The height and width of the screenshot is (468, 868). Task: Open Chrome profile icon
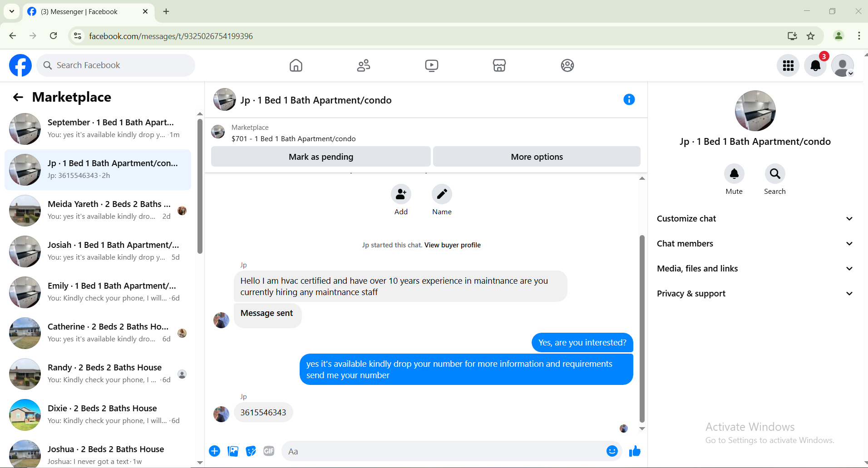[838, 36]
